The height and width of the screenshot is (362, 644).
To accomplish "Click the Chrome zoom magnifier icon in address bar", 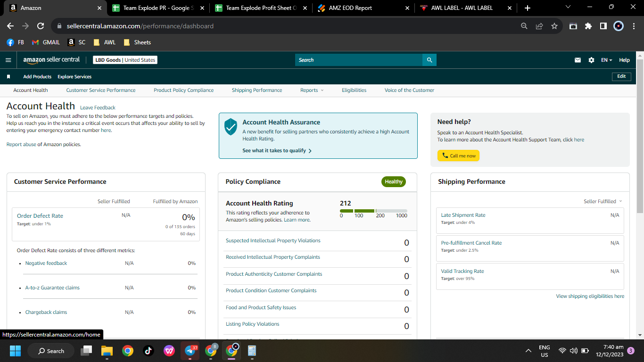I will point(524,26).
